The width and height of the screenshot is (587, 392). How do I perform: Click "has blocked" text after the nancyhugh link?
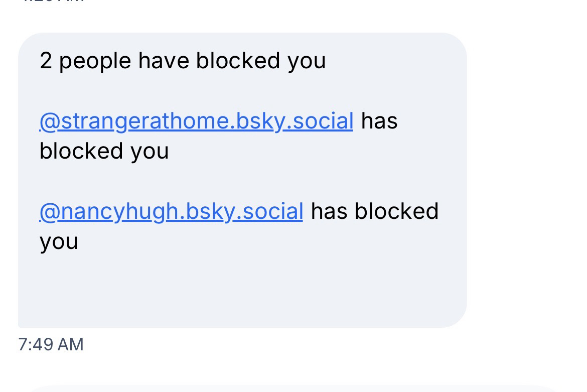(x=375, y=211)
